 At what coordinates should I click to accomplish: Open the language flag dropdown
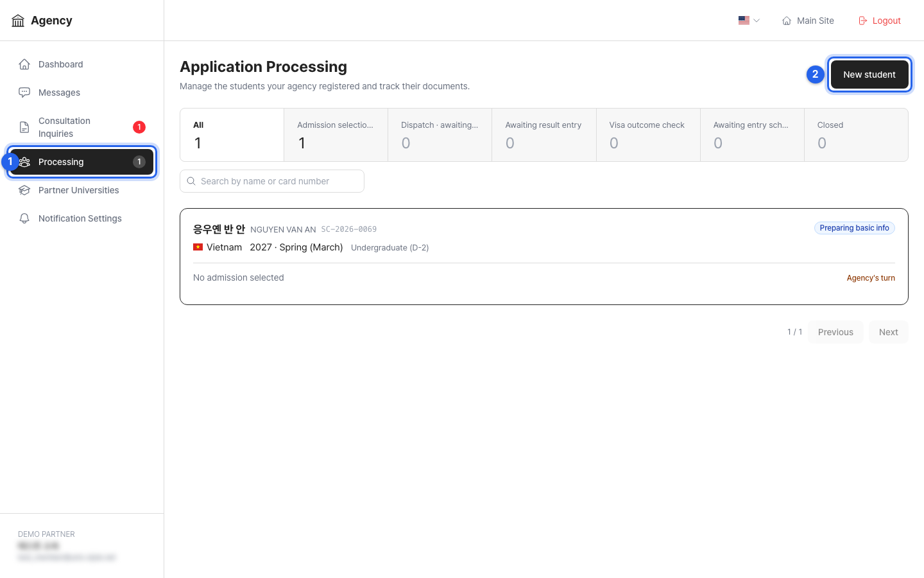click(x=749, y=21)
